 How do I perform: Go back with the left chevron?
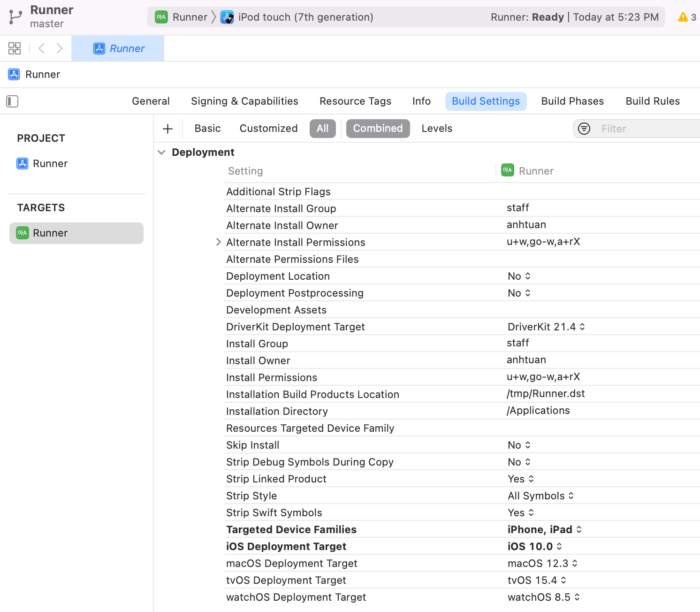[42, 48]
